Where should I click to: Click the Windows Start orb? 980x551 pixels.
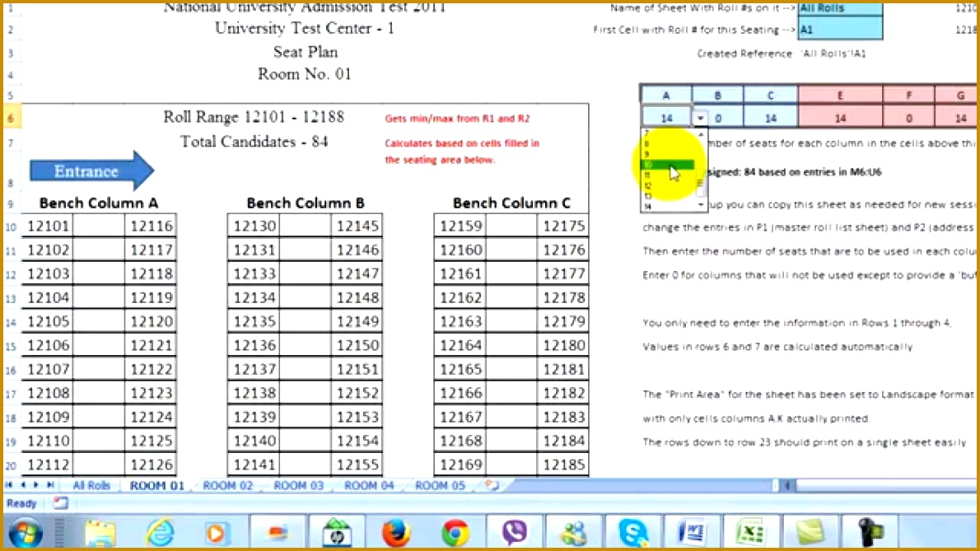(x=25, y=532)
